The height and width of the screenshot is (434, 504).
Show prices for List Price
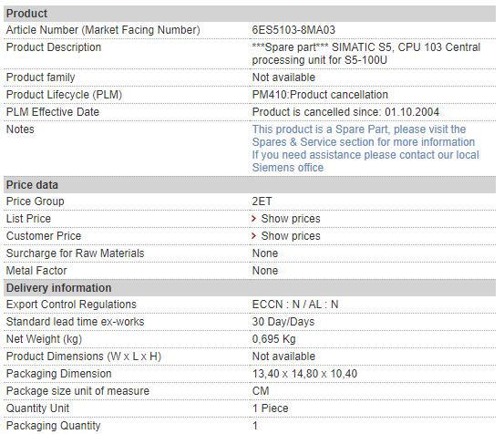(x=291, y=219)
